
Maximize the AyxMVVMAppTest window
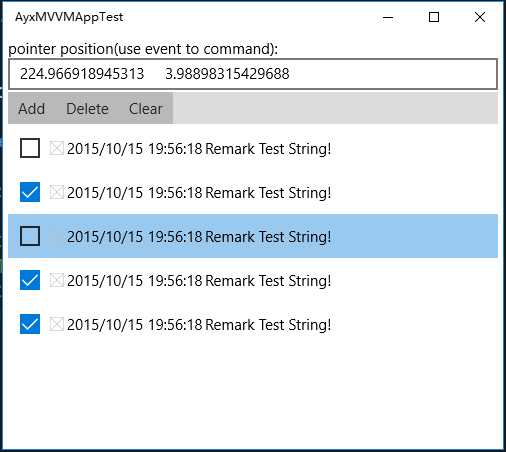(x=434, y=17)
